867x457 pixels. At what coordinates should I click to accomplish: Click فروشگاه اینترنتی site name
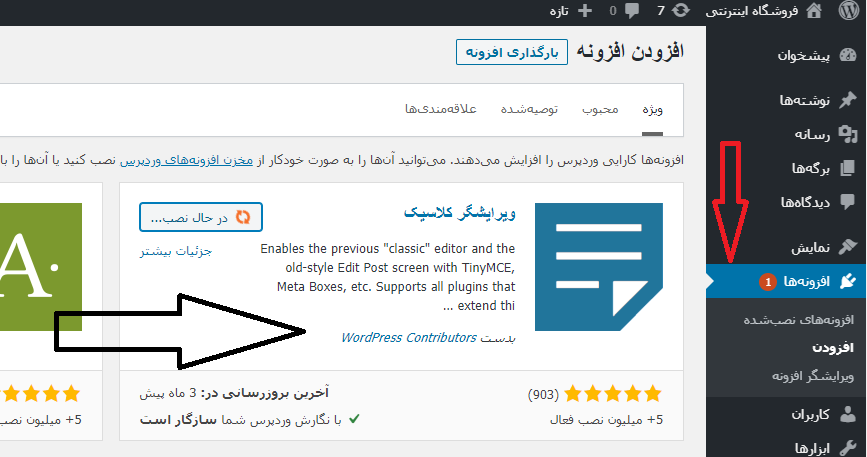click(x=752, y=11)
